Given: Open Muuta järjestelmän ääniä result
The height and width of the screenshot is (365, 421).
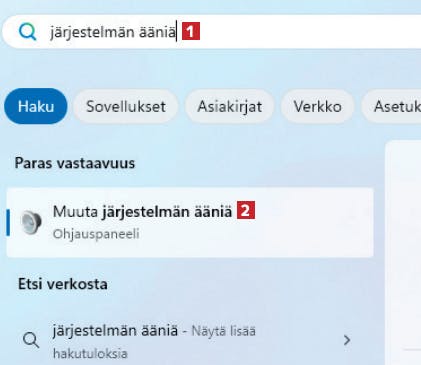Looking at the screenshot, I should (190, 222).
